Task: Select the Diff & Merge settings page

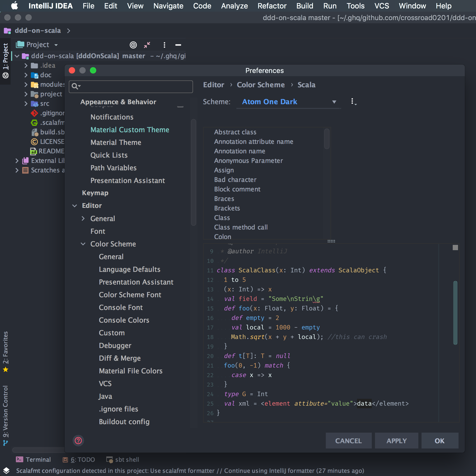Action: point(120,358)
